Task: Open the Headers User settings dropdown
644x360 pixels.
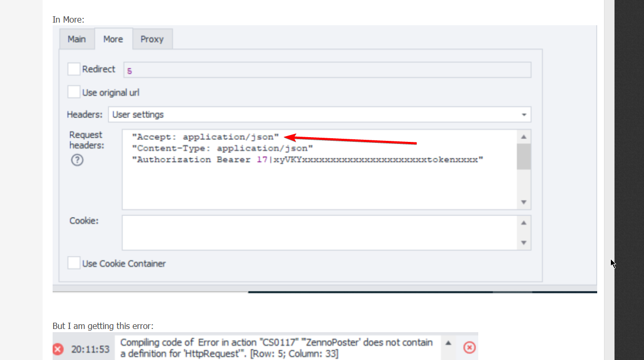Action: 320,115
